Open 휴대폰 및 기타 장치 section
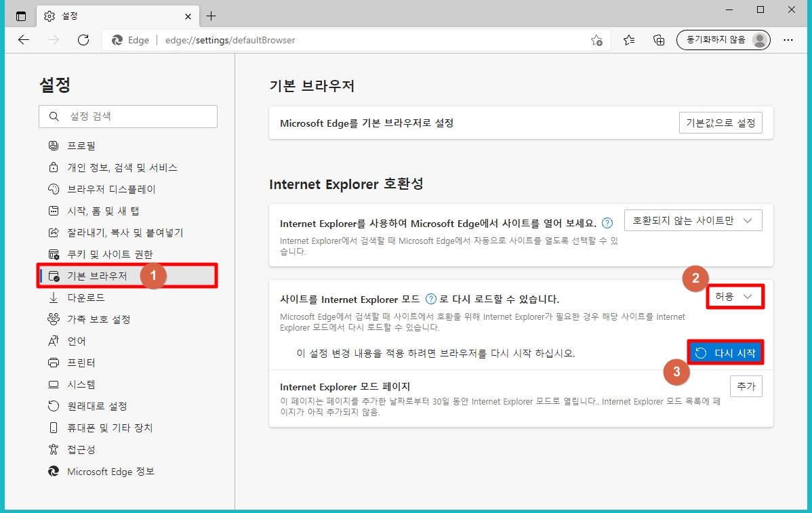This screenshot has width=812, height=513. click(x=128, y=428)
